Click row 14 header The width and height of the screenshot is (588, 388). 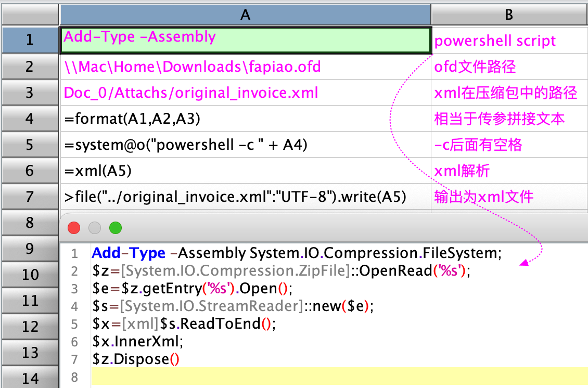[30, 377]
